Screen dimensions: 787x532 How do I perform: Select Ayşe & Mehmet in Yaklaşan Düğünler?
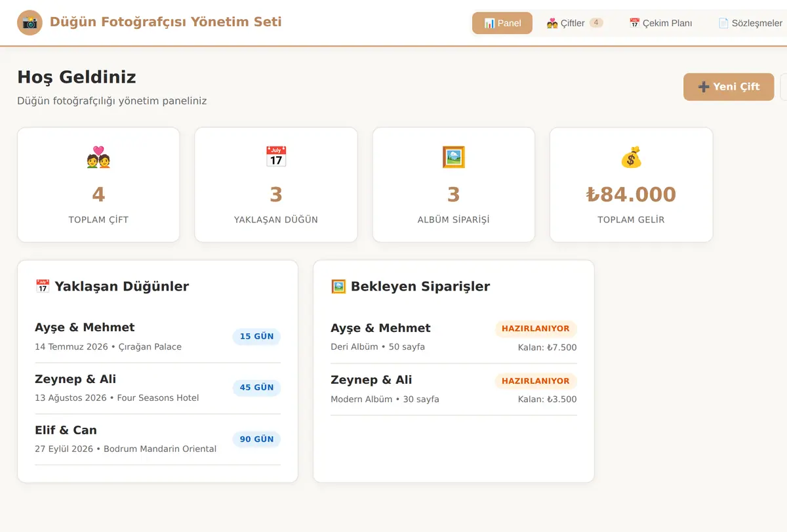click(157, 337)
